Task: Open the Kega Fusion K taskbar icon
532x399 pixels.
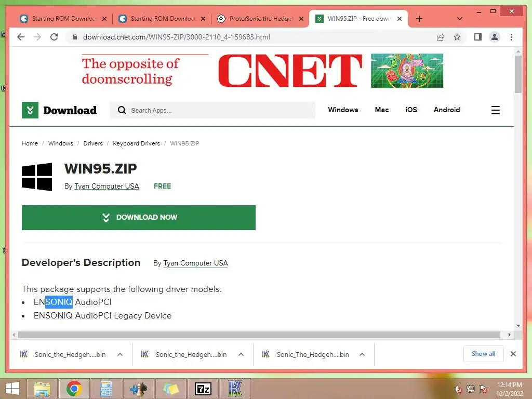Action: point(235,389)
